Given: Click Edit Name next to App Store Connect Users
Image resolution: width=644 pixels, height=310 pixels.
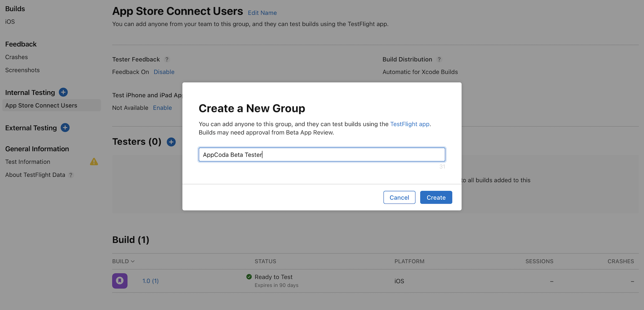Looking at the screenshot, I should coord(262,13).
